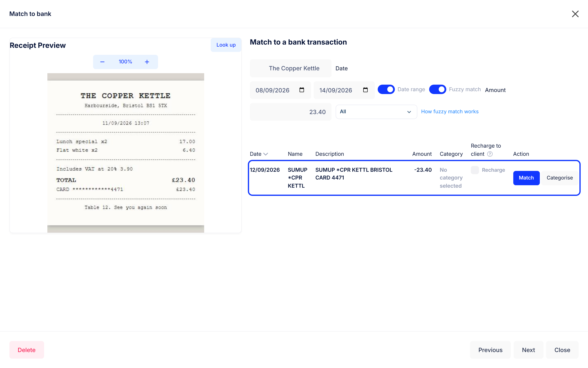588x368 pixels.
Task: Match the SUMUP *CPR KETTL transaction
Action: tap(526, 178)
